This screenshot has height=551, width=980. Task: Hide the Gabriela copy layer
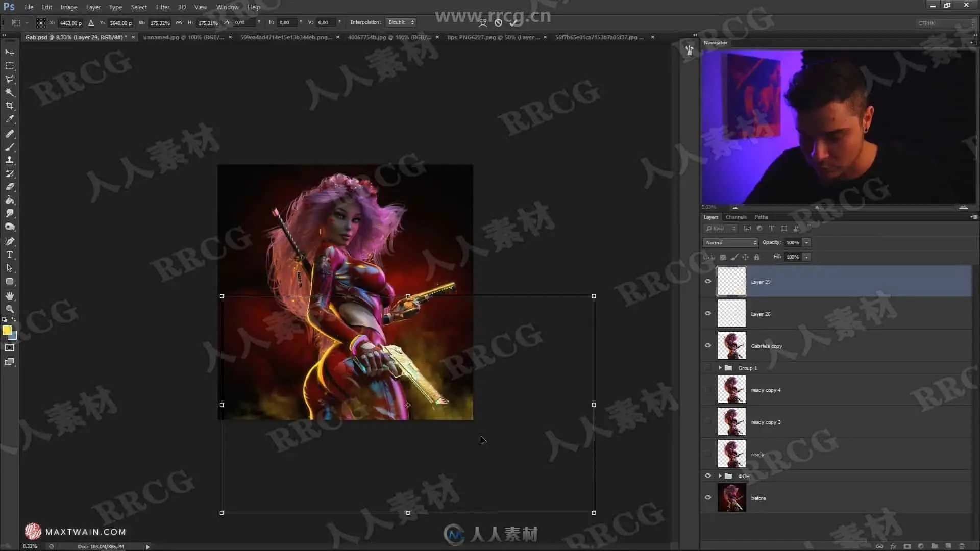[x=708, y=345]
